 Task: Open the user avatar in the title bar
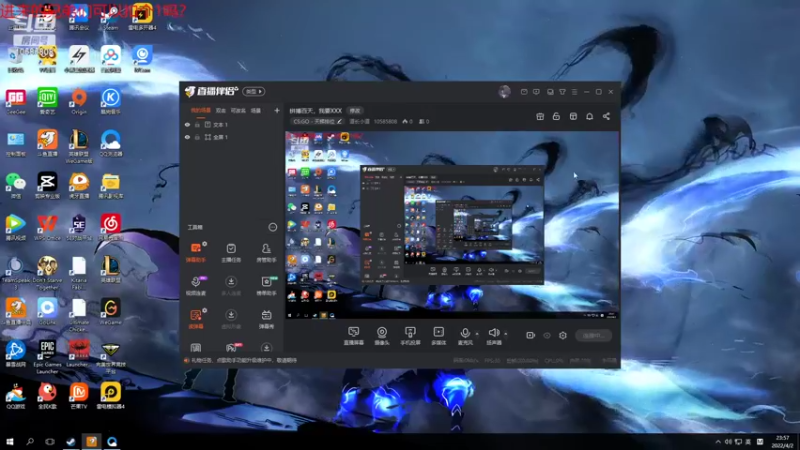pos(504,91)
